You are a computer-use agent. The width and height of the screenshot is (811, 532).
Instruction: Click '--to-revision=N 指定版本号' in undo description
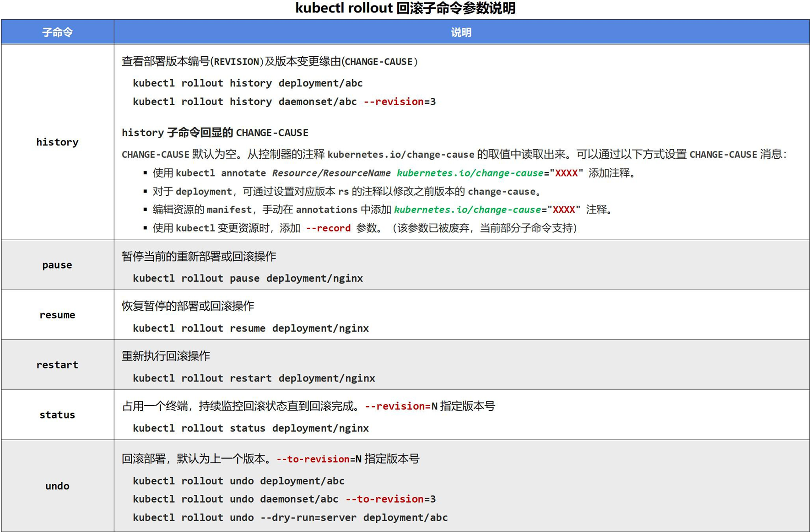click(x=348, y=459)
